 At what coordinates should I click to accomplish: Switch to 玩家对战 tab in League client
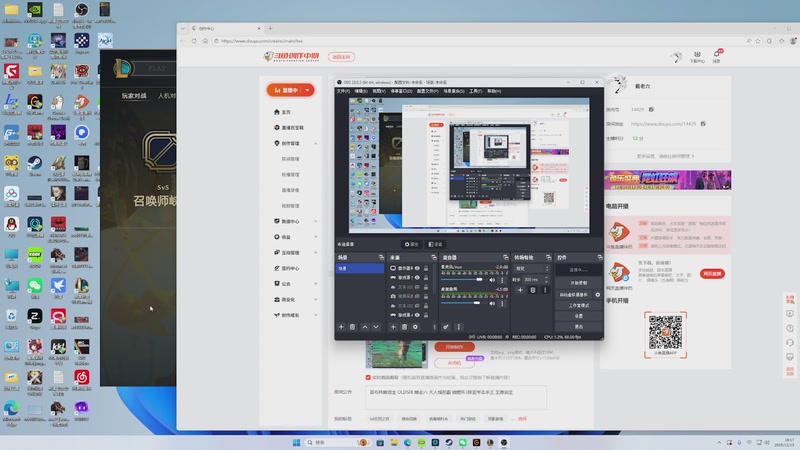coord(134,95)
